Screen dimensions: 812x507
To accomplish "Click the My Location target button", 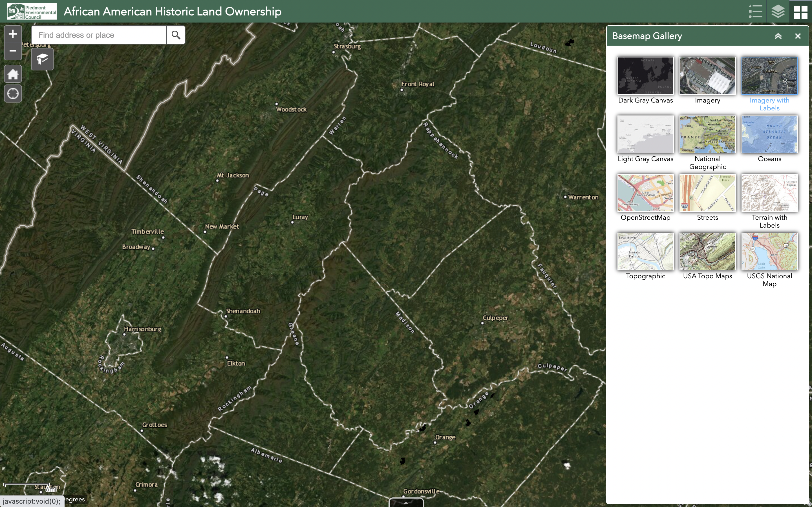I will tap(13, 94).
